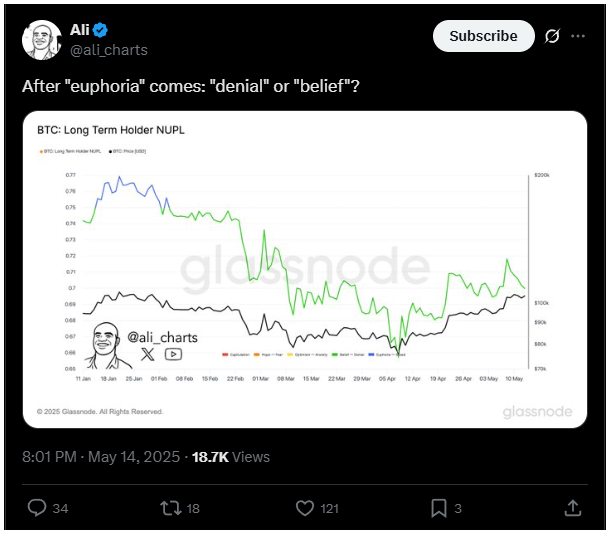View the 18.7K Views analytics

tap(231, 457)
